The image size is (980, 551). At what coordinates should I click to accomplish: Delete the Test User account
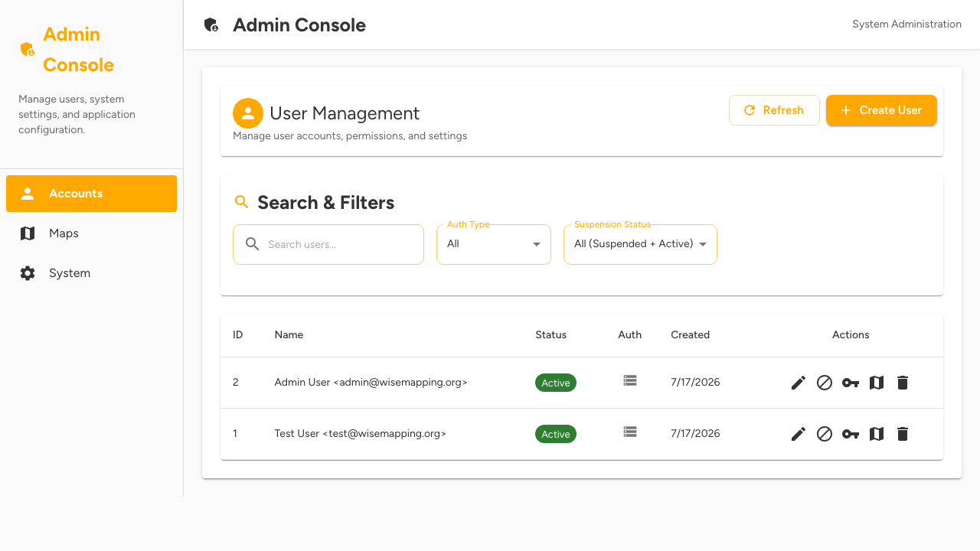903,434
